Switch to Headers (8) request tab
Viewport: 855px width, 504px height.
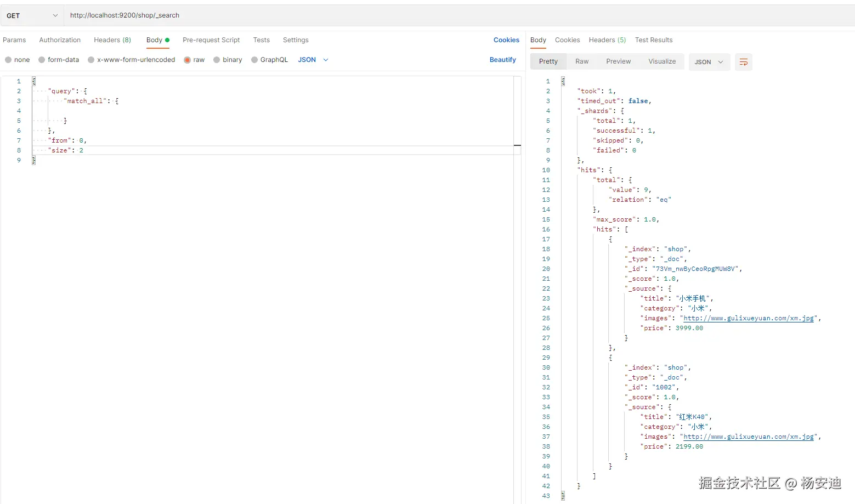(x=112, y=40)
